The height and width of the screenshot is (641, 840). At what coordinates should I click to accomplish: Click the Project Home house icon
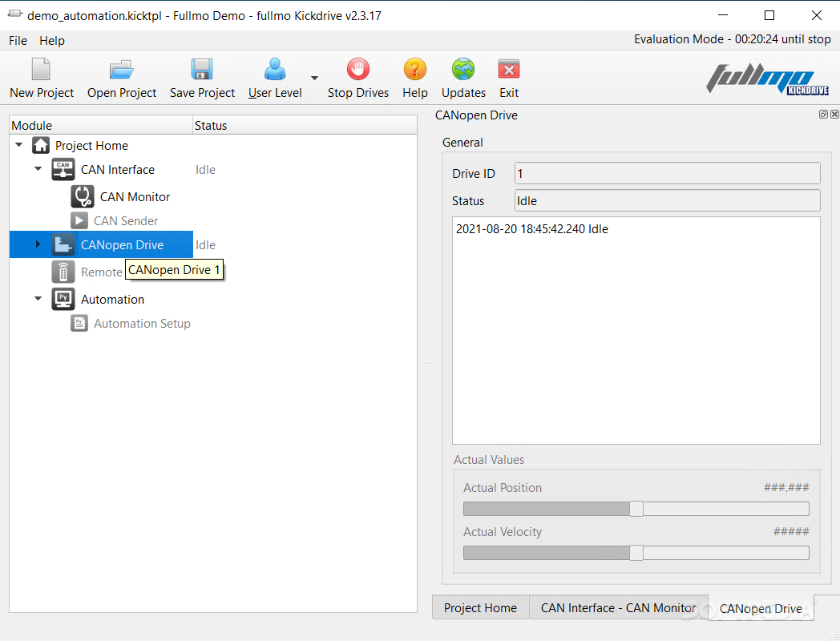coord(41,145)
